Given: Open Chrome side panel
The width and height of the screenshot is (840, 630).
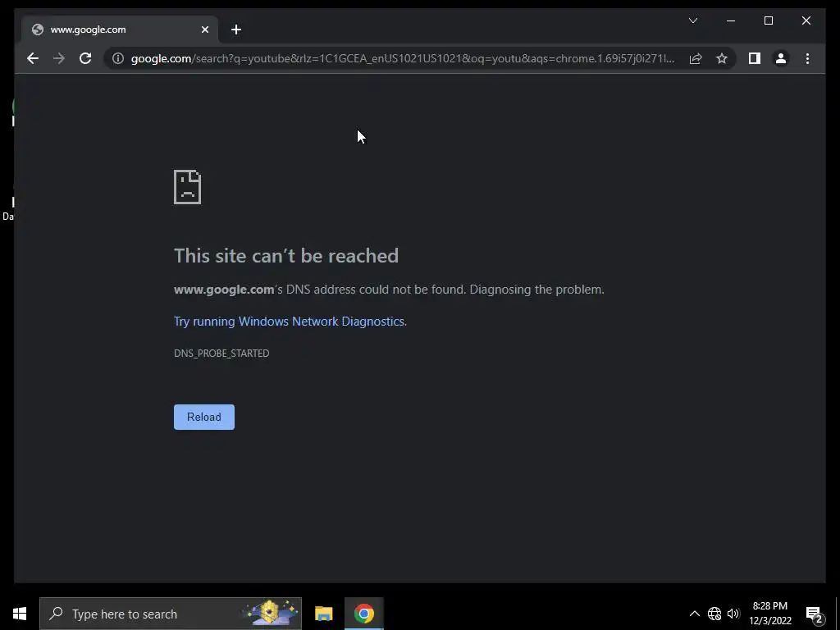Looking at the screenshot, I should tap(755, 58).
